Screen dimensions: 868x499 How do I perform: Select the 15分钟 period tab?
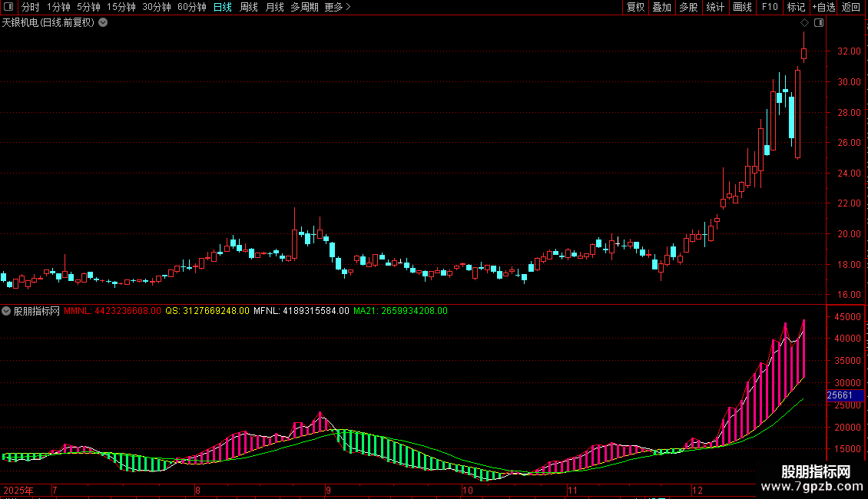[121, 7]
